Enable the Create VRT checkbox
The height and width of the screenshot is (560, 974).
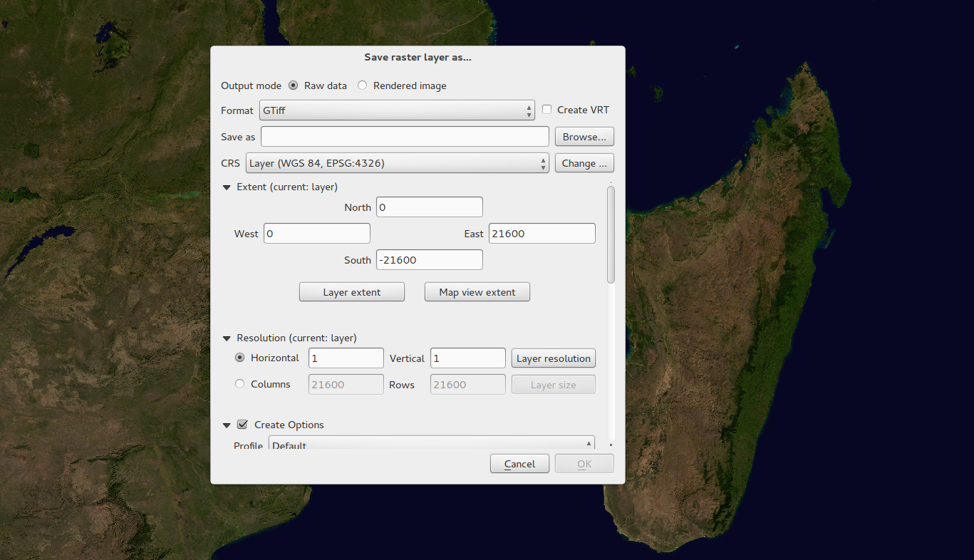pyautogui.click(x=547, y=110)
